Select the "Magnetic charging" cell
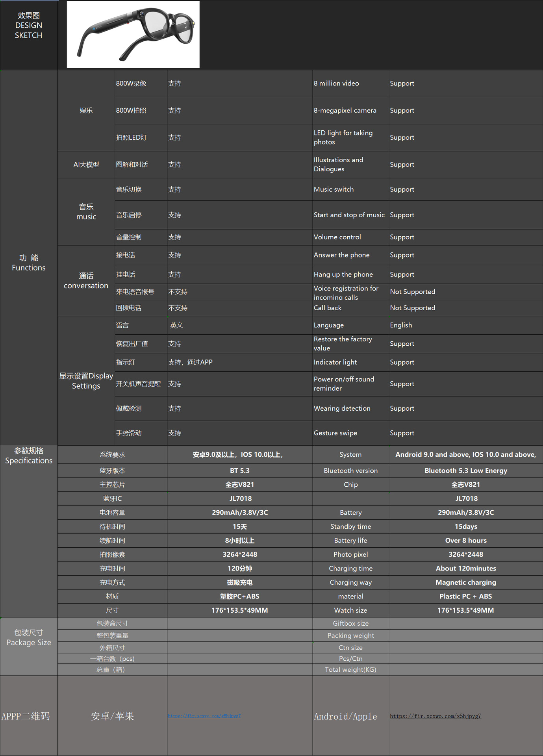543x756 pixels. (466, 582)
